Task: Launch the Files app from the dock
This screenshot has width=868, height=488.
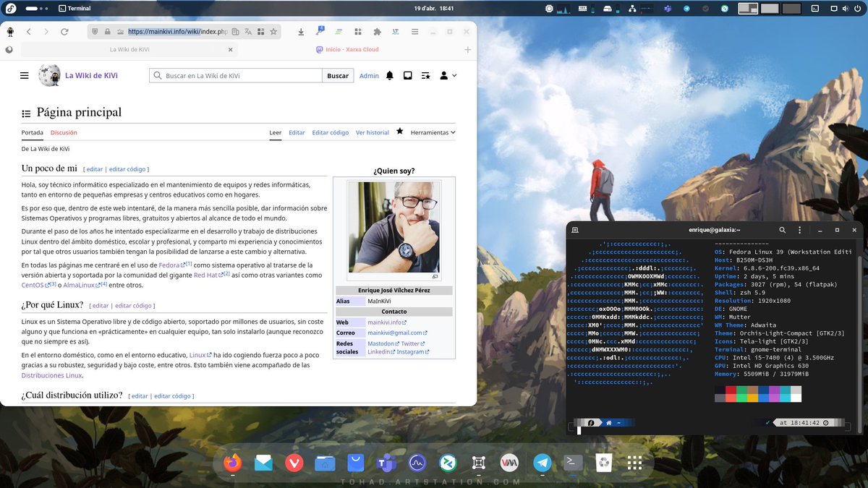Action: click(324, 462)
